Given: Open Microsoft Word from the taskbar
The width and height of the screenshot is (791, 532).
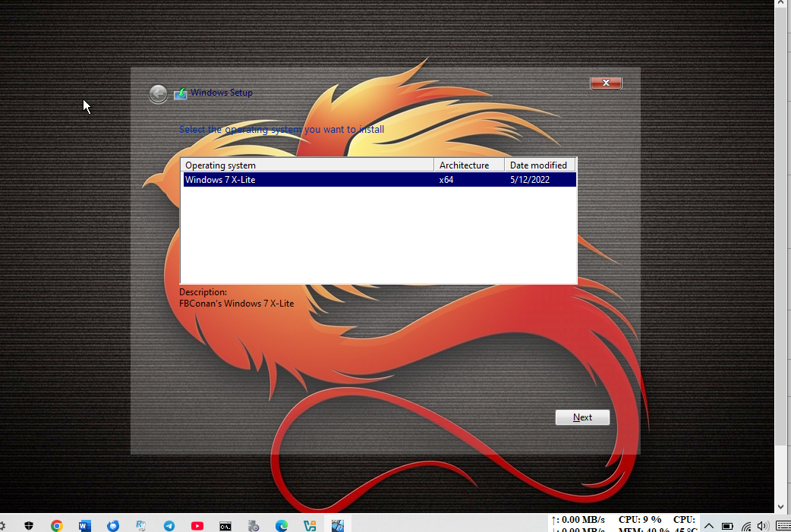Looking at the screenshot, I should pyautogui.click(x=84, y=525).
